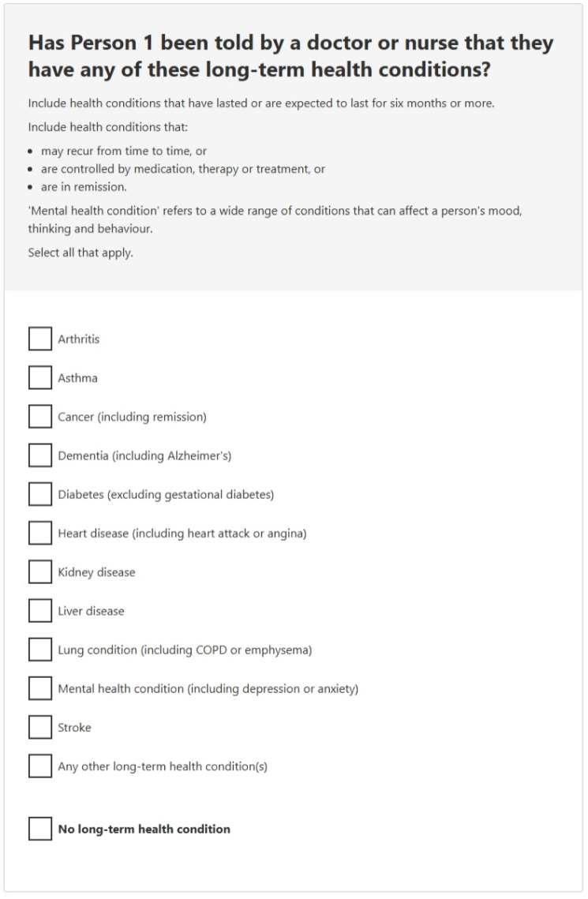The width and height of the screenshot is (588, 899).
Task: Check the Lung condition checkbox
Action: (39, 649)
